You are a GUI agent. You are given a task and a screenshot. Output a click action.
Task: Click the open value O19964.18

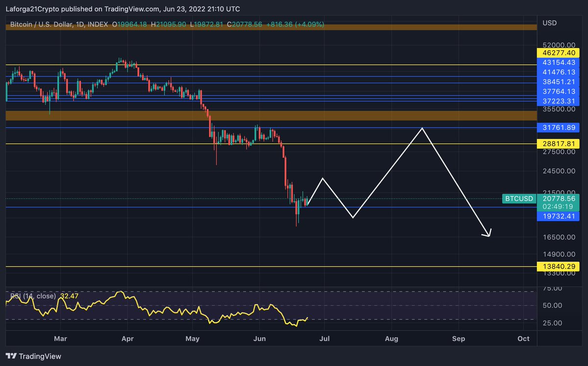(130, 24)
